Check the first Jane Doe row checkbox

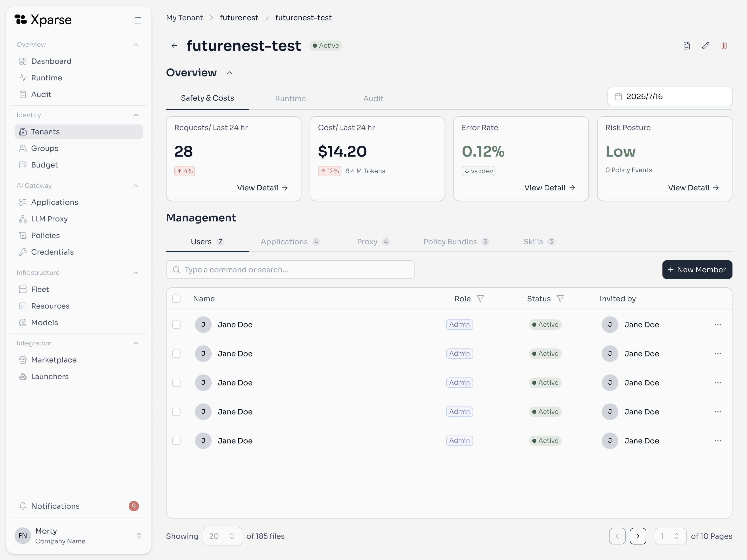176,324
